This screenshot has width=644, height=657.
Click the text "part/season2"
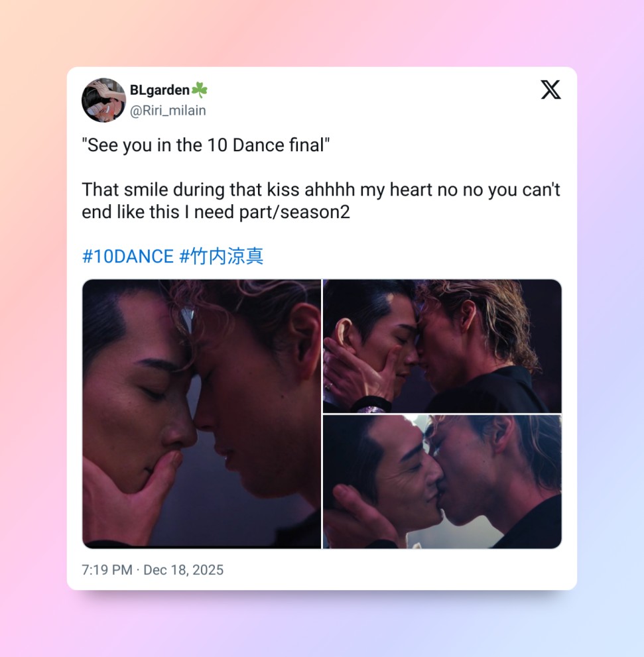[x=294, y=212]
